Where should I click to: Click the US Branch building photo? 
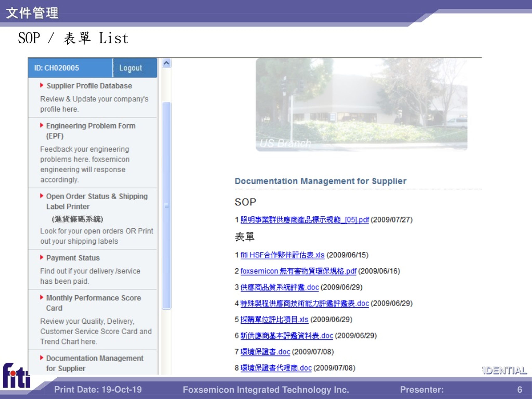(361, 104)
